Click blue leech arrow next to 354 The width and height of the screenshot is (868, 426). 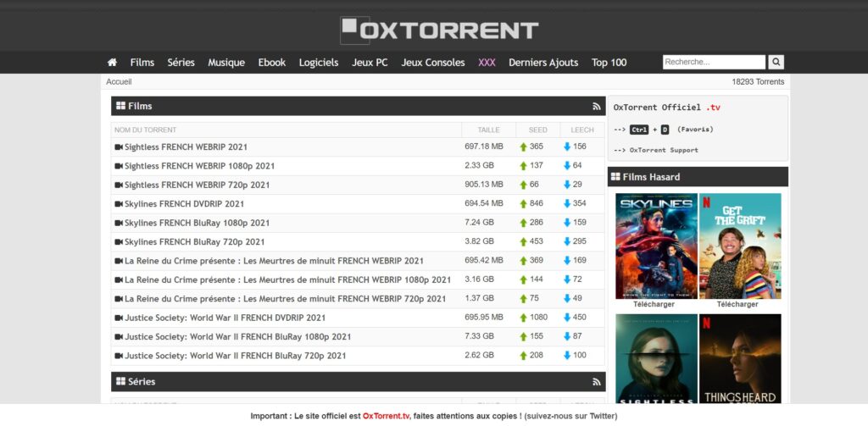coord(567,203)
